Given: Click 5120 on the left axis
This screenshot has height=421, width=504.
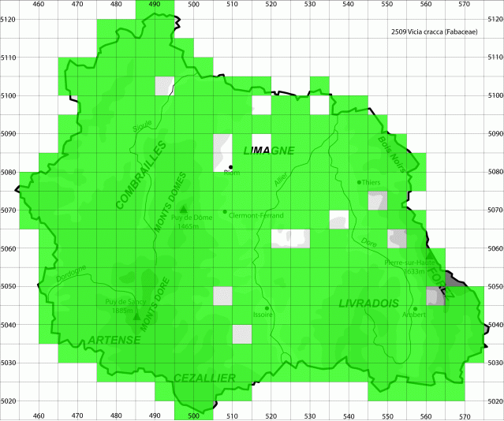Looking at the screenshot, I should (8, 19).
